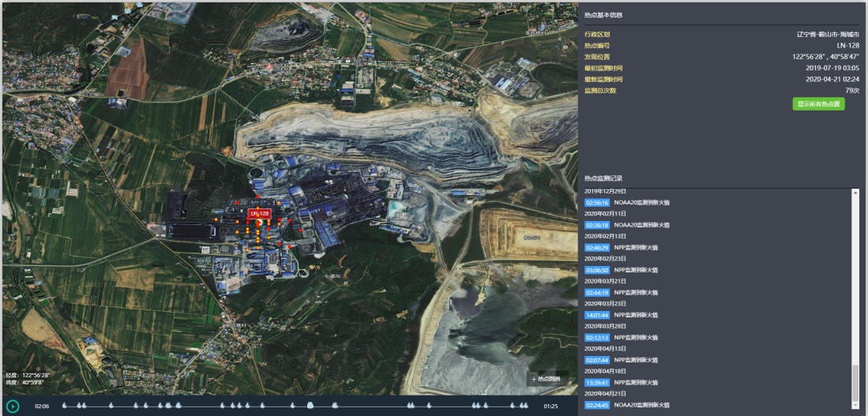Viewport: 868px width, 416px height.
Task: Open the 13:39:41 NPP record
Action: pos(596,382)
